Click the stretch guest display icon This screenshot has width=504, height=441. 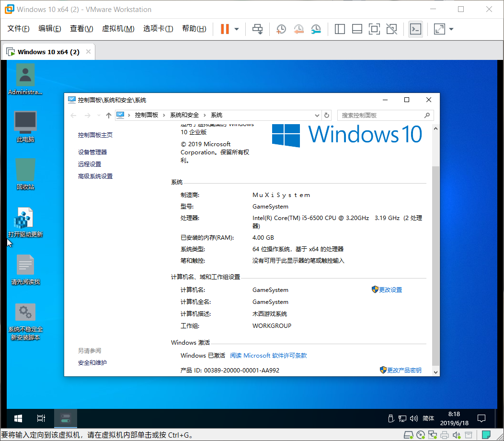(x=439, y=29)
